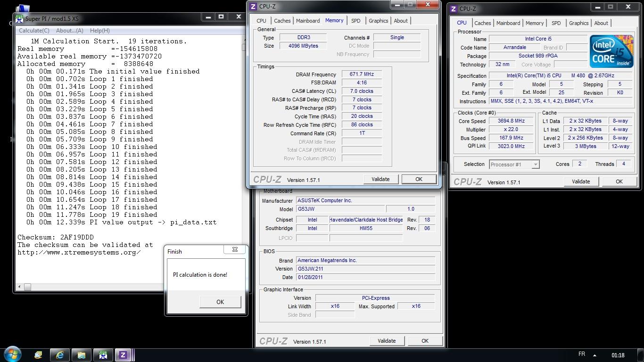Image resolution: width=644 pixels, height=362 pixels.
Task: Click xtremesystems.org URL text in Super PI
Action: [79, 252]
